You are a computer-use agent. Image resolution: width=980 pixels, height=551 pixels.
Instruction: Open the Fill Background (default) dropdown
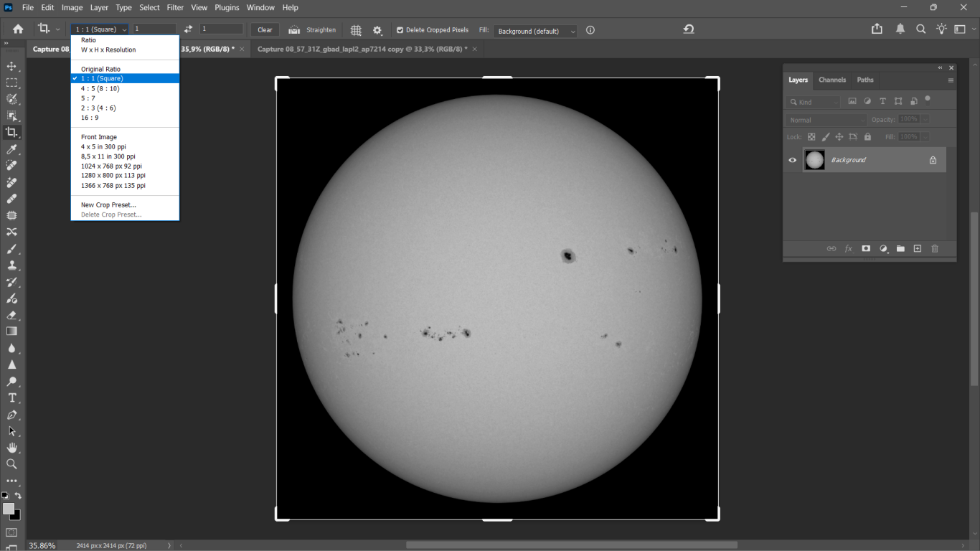pos(534,32)
